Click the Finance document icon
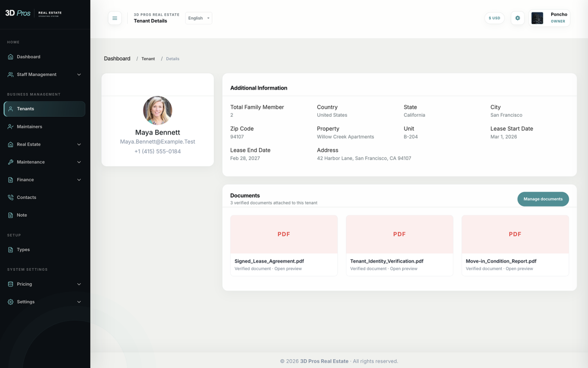Image resolution: width=588 pixels, height=368 pixels. click(11, 180)
